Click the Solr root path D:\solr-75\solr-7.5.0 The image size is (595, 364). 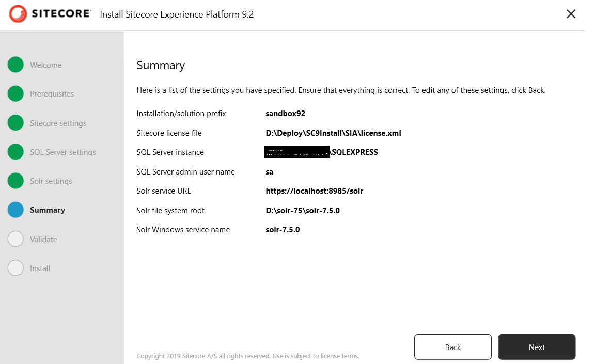pyautogui.click(x=303, y=211)
